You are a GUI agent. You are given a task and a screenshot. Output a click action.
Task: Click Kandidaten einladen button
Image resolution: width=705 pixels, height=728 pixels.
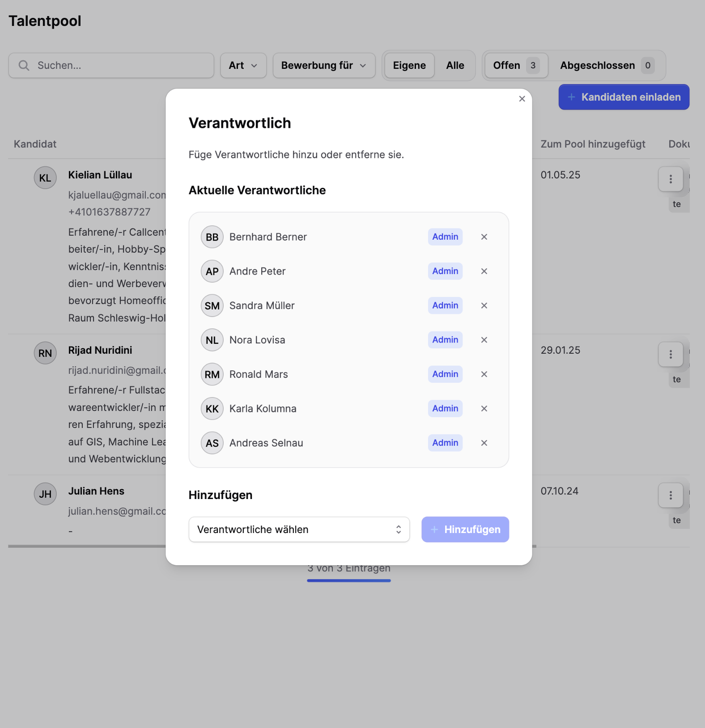pos(624,97)
